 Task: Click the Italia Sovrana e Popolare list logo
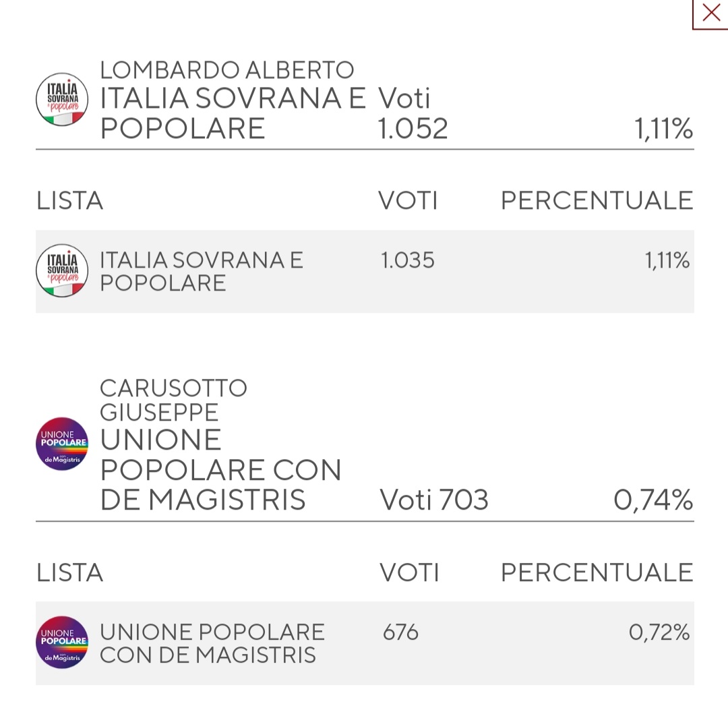[x=62, y=271]
